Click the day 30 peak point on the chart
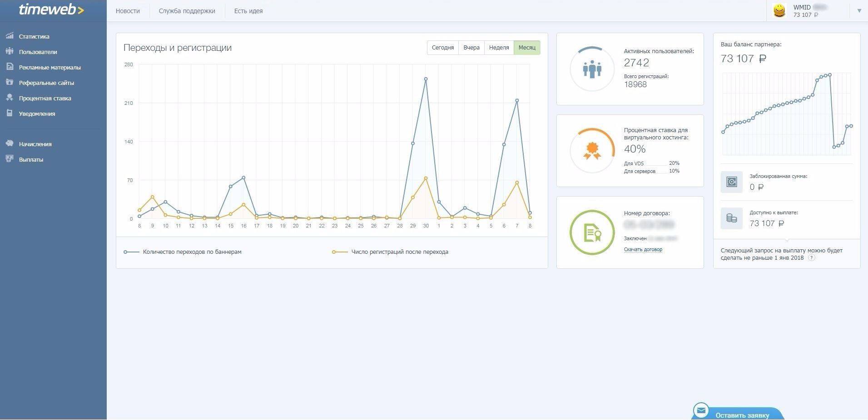The image size is (868, 420). [426, 79]
